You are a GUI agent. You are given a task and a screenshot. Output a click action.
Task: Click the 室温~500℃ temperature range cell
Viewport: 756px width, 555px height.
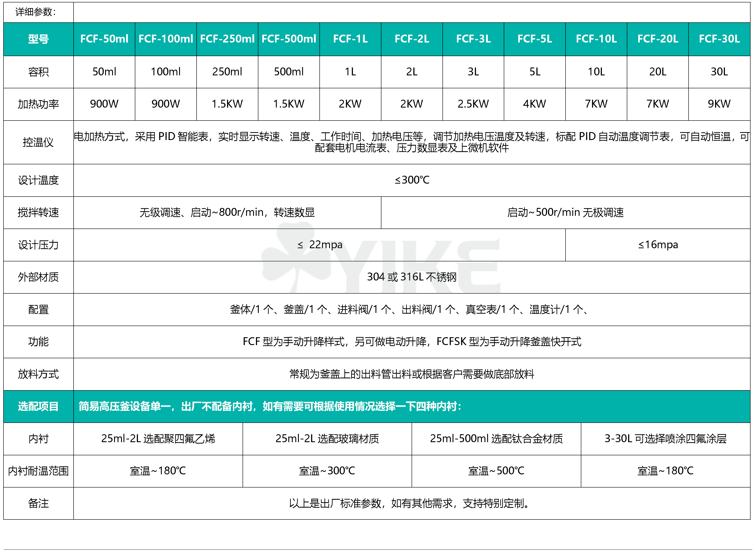click(496, 471)
